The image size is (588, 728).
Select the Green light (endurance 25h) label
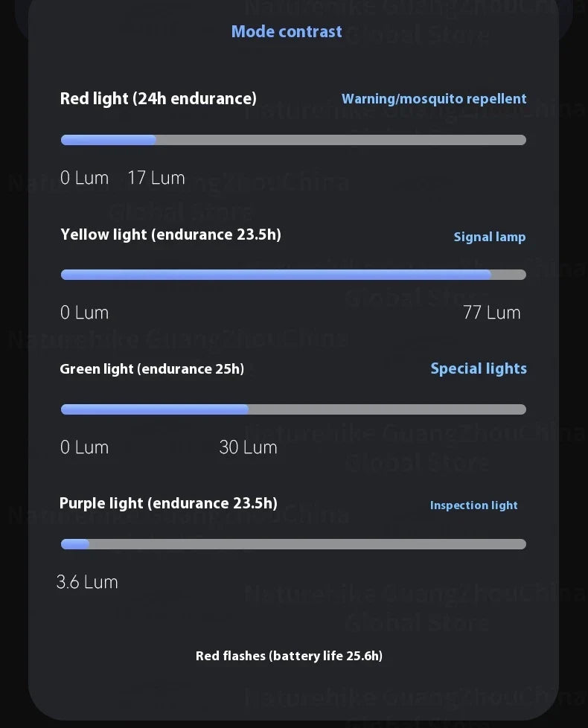(x=152, y=368)
